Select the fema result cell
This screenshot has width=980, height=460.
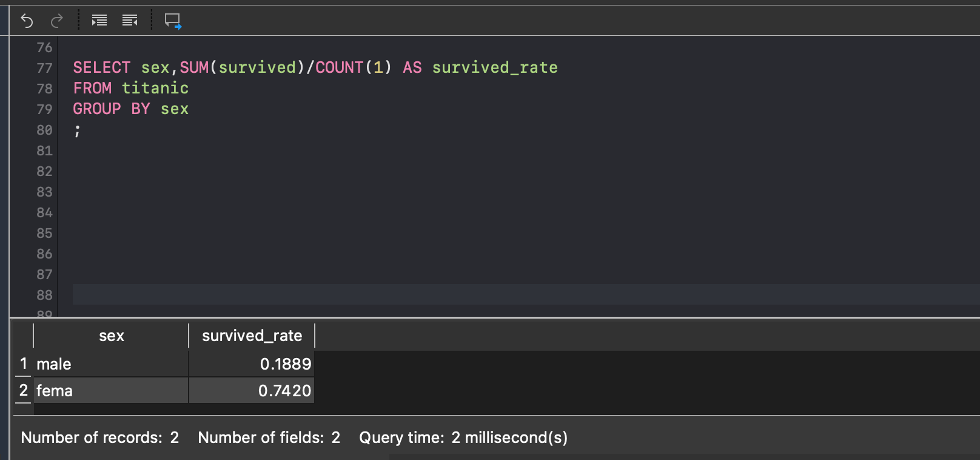pyautogui.click(x=111, y=391)
